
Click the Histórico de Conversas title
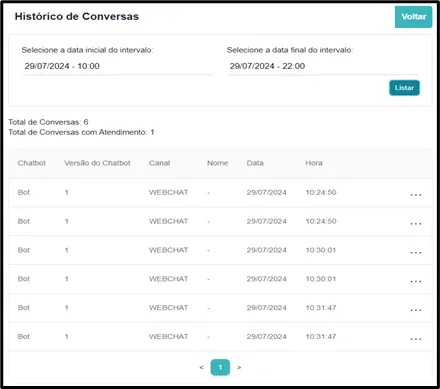[x=77, y=16]
